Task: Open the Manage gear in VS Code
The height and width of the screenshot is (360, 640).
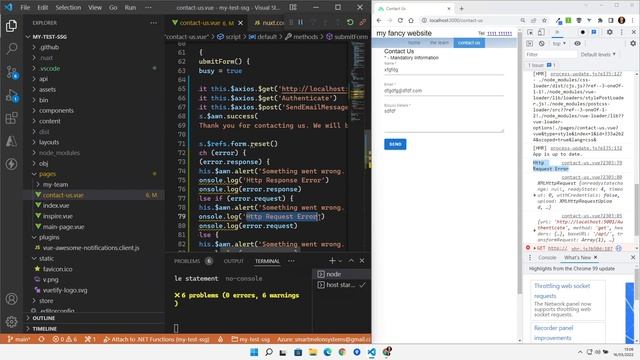Action: click(11, 322)
